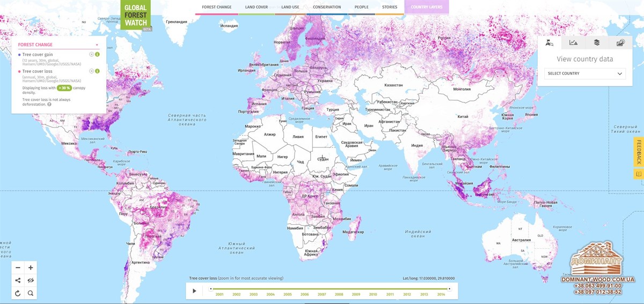
Task: Open the yellow guide book icon
Action: point(638,174)
